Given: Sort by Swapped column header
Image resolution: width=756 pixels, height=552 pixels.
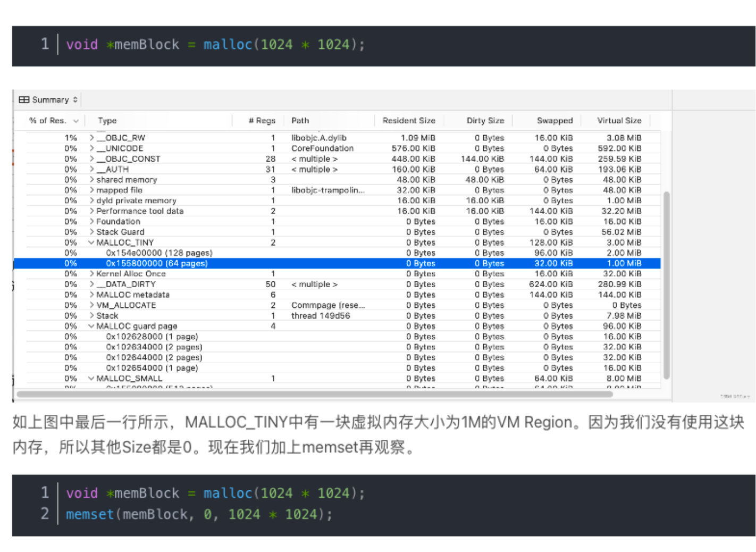Looking at the screenshot, I should 555,121.
